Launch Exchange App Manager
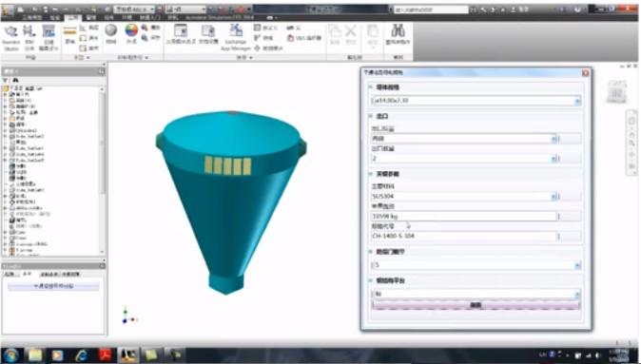This screenshot has height=364, width=641. 236,38
